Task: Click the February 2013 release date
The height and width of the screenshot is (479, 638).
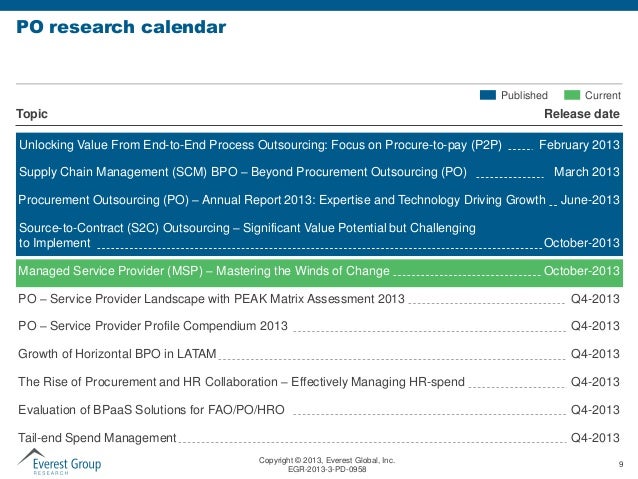Action: click(x=579, y=145)
